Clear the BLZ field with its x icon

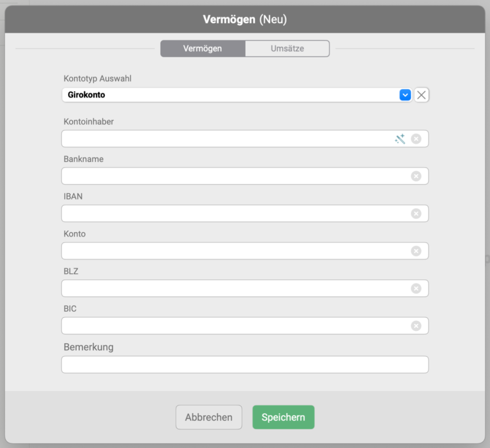pos(416,288)
